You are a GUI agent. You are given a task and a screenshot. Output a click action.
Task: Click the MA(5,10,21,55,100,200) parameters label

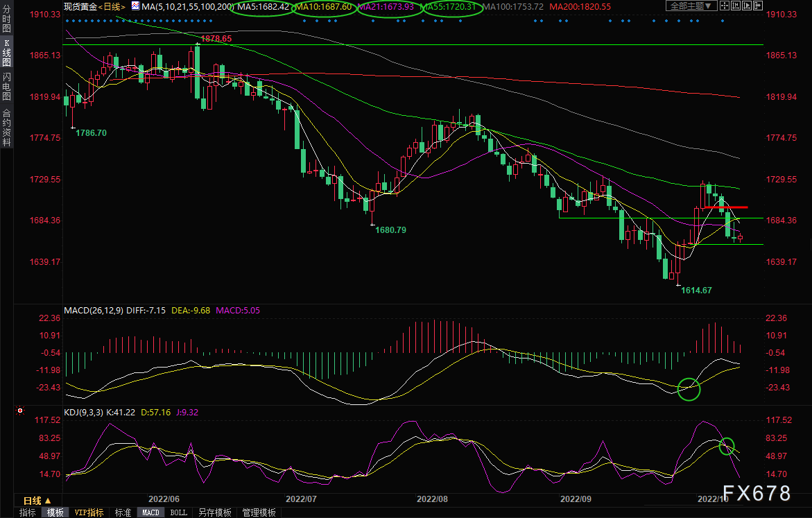[187, 7]
